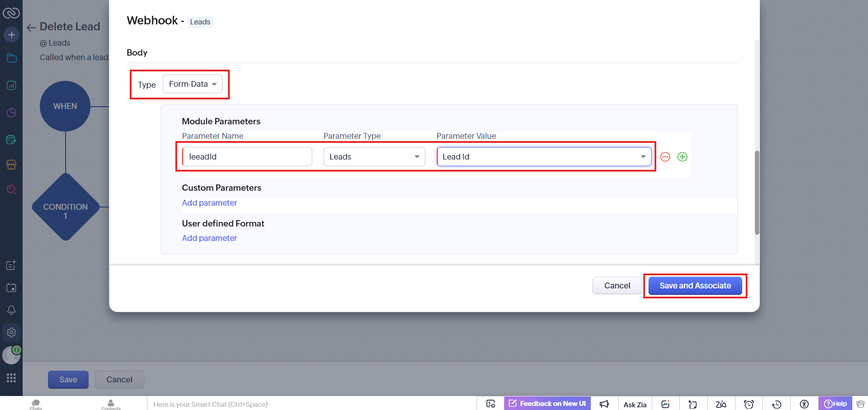Click the 'Module Parameters' heading
This screenshot has width=868, height=410.
(221, 121)
